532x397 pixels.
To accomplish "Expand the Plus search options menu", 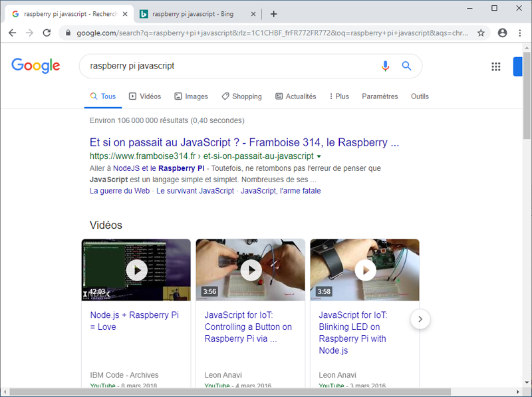I will [x=338, y=96].
